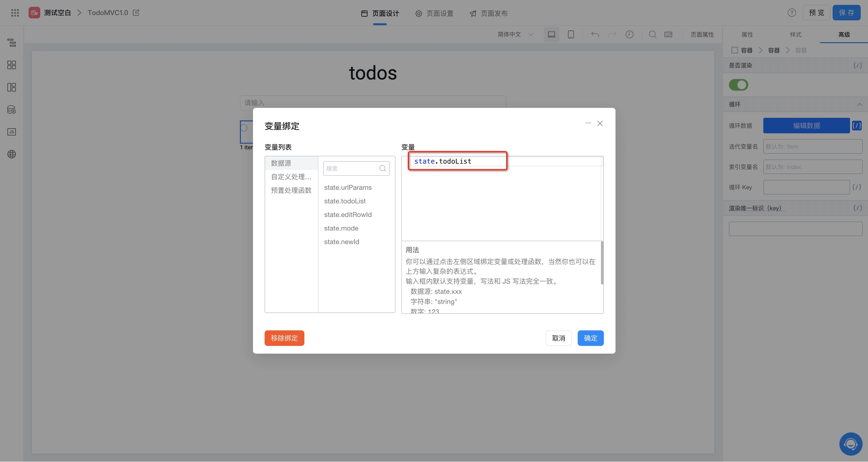Viewport: 868px width, 462px height.
Task: Click variable binding icon next to 循环数据
Action: click(857, 126)
